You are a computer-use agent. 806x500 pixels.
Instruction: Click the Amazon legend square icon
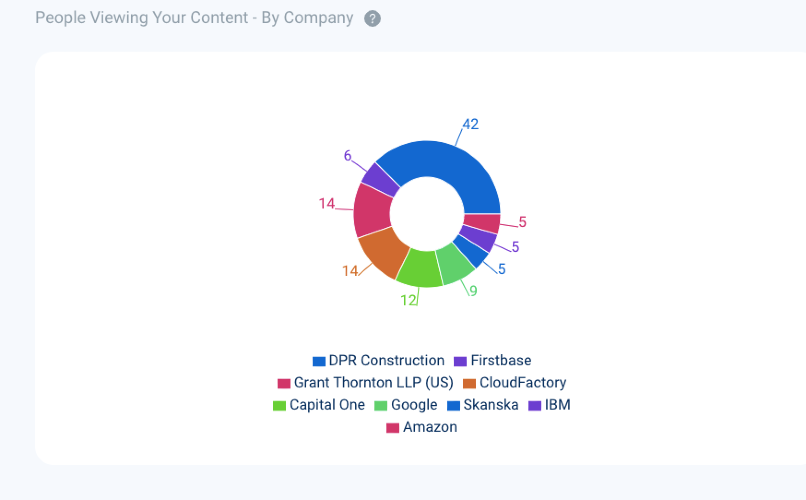point(393,428)
